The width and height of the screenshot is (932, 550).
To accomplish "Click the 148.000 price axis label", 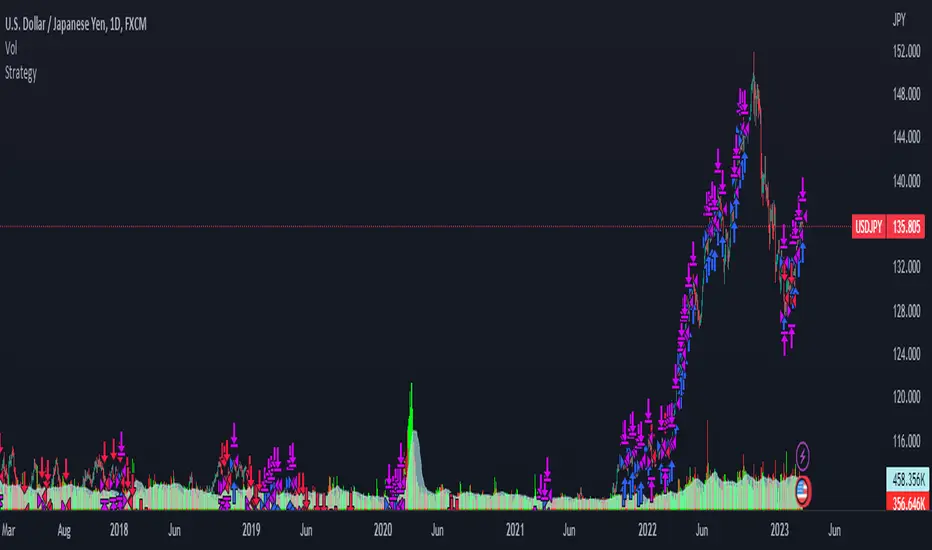I will 906,94.
